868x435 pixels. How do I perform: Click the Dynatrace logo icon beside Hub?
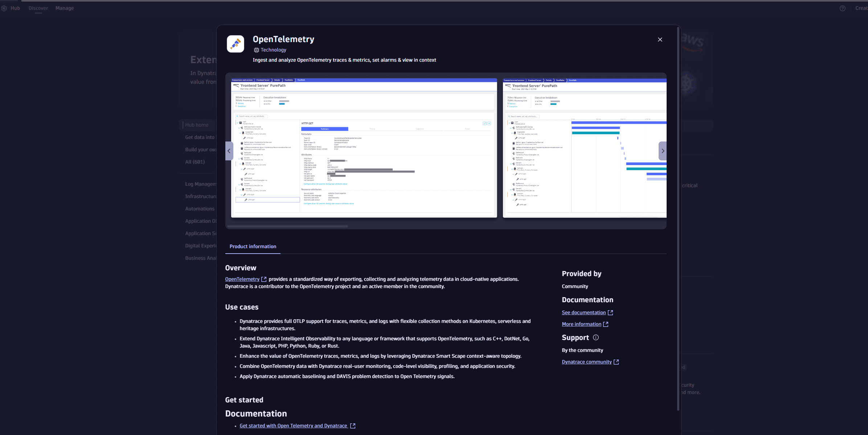pos(4,8)
